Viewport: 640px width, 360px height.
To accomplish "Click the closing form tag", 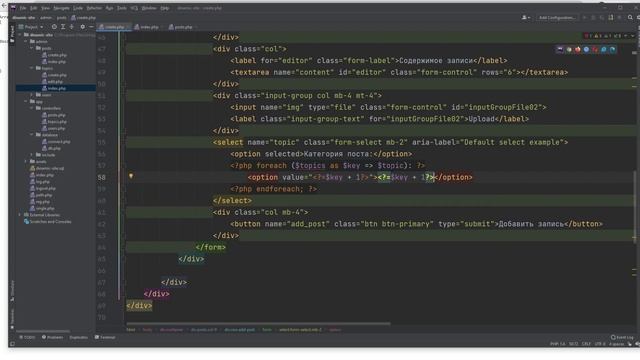I will tap(211, 247).
